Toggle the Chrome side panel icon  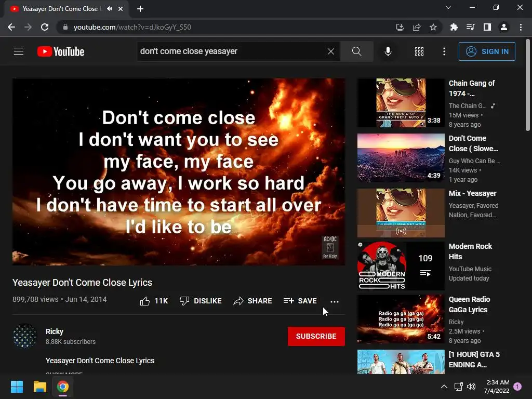coord(487,27)
